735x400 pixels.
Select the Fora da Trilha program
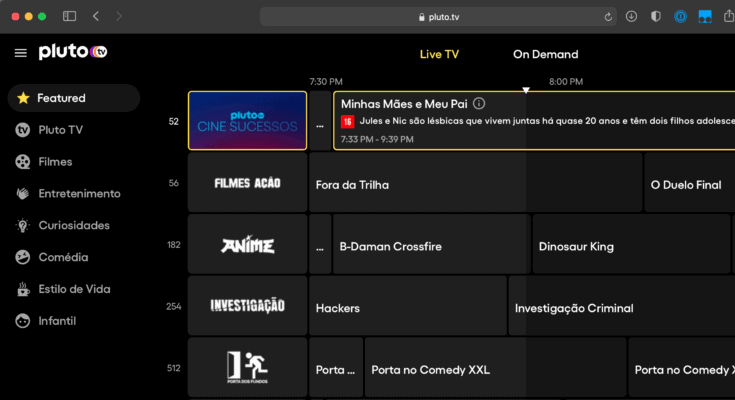[475, 182]
